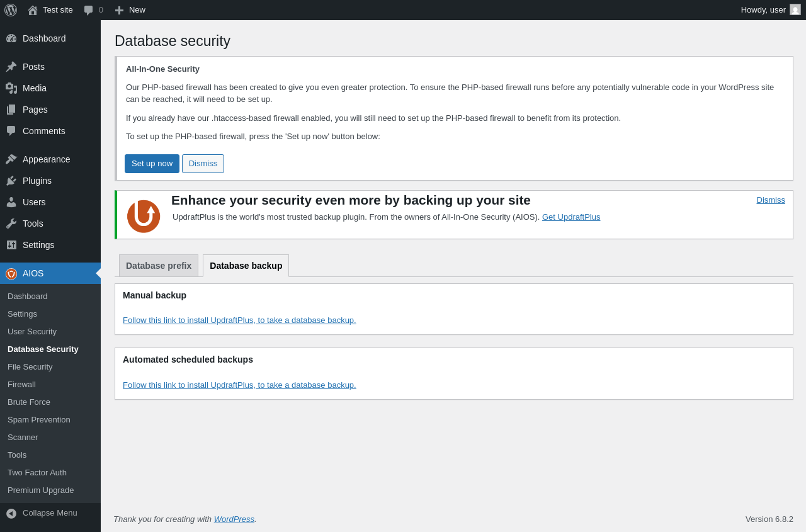Click the Test site title link

click(58, 9)
